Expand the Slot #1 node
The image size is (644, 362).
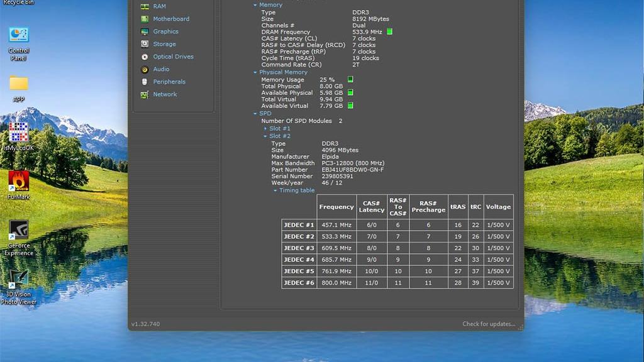click(x=265, y=129)
